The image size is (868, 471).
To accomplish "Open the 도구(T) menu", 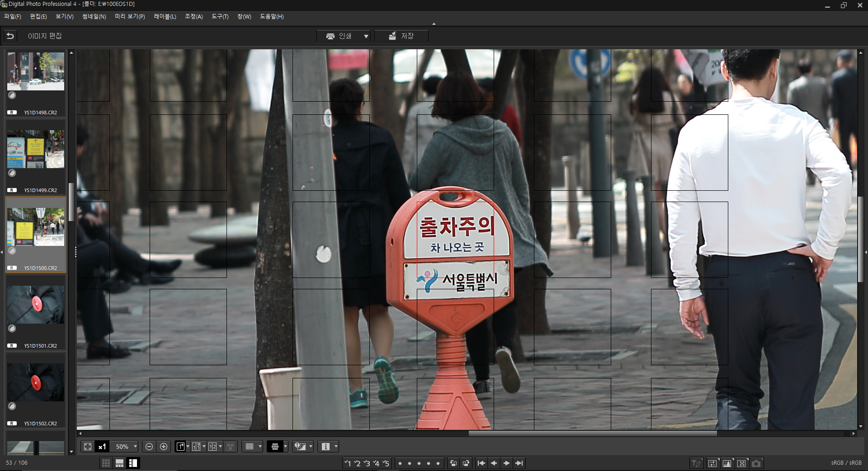I will [x=220, y=16].
